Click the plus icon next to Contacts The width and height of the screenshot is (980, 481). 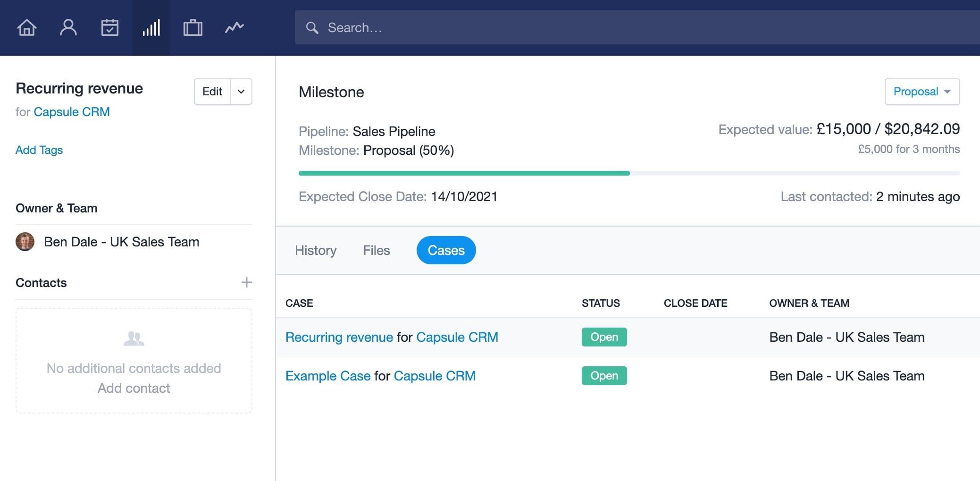(246, 282)
